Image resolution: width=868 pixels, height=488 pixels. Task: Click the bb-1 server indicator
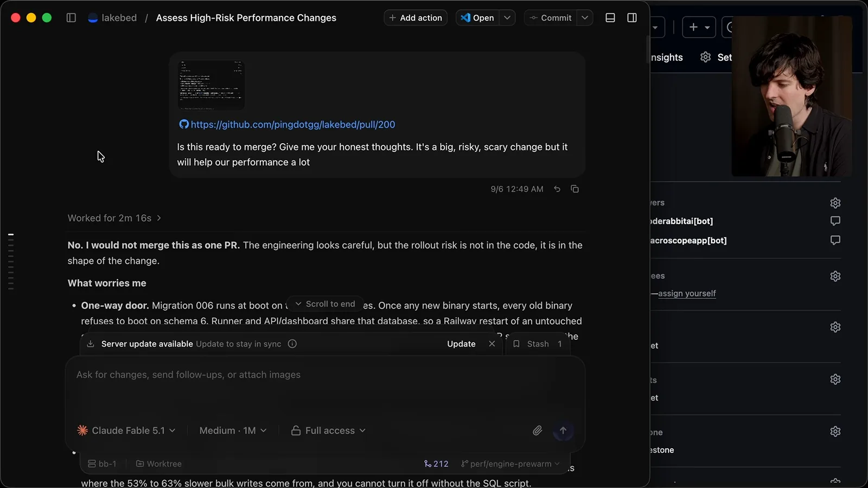[x=103, y=464]
